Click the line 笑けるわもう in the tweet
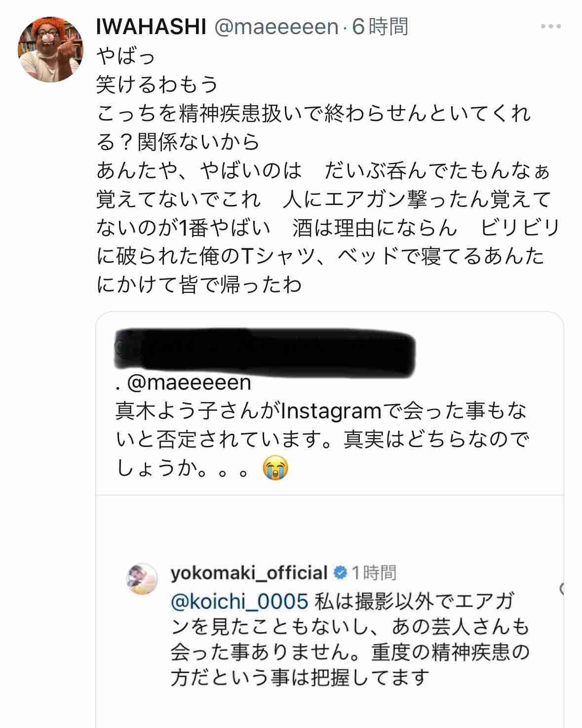This screenshot has width=582, height=728. 157,85
